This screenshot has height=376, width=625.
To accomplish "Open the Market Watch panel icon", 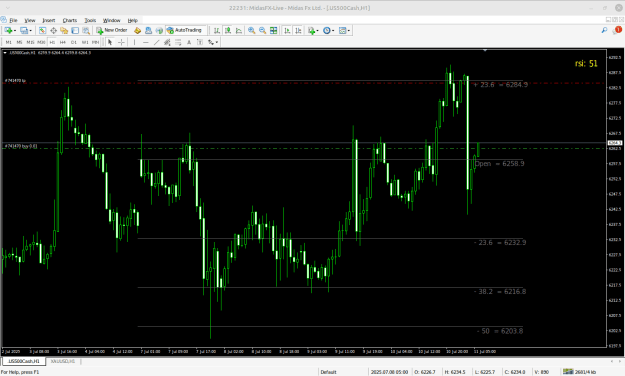I will (x=42, y=30).
